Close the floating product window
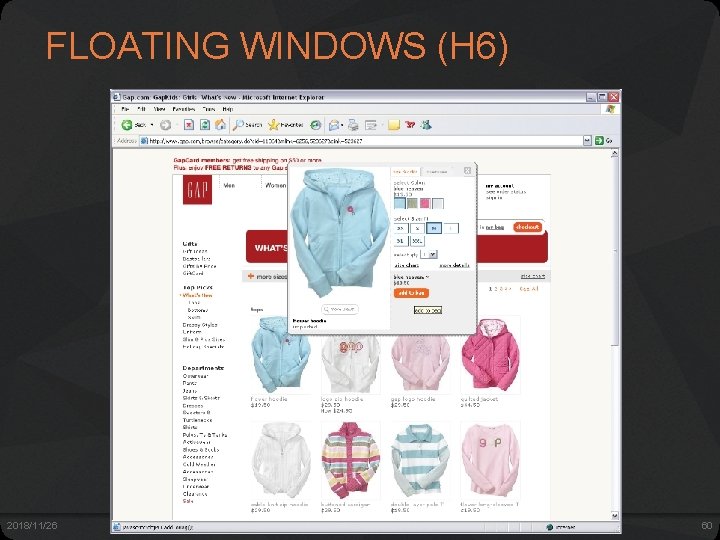This screenshot has width=720, height=540. 467,171
